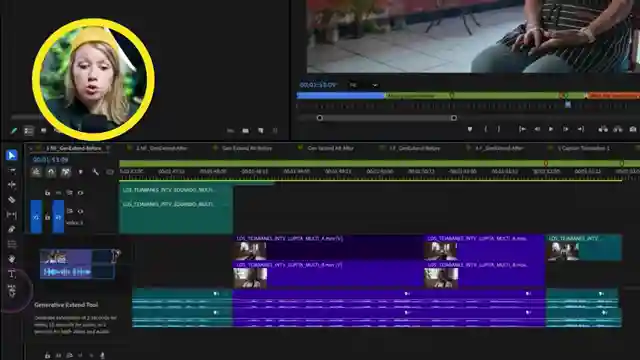Step back one frame in Program Monitor
The width and height of the screenshot is (640, 360).
pos(537,129)
